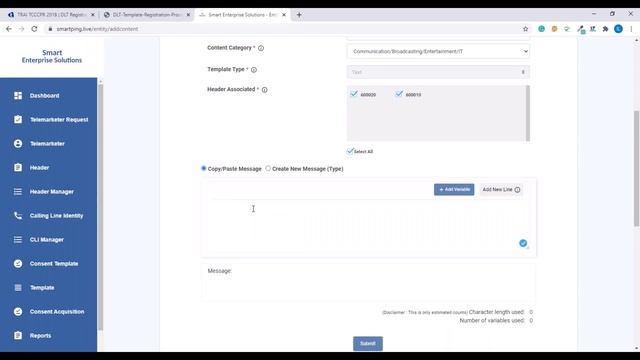Viewport: 640px width, 360px height.
Task: Reload the page with refresh icon
Action: point(34,29)
